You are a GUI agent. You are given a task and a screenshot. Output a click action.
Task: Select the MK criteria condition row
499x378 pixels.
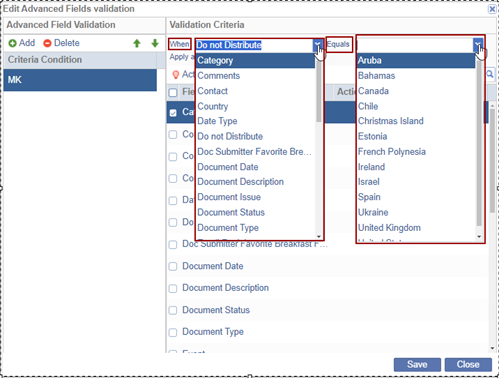80,80
